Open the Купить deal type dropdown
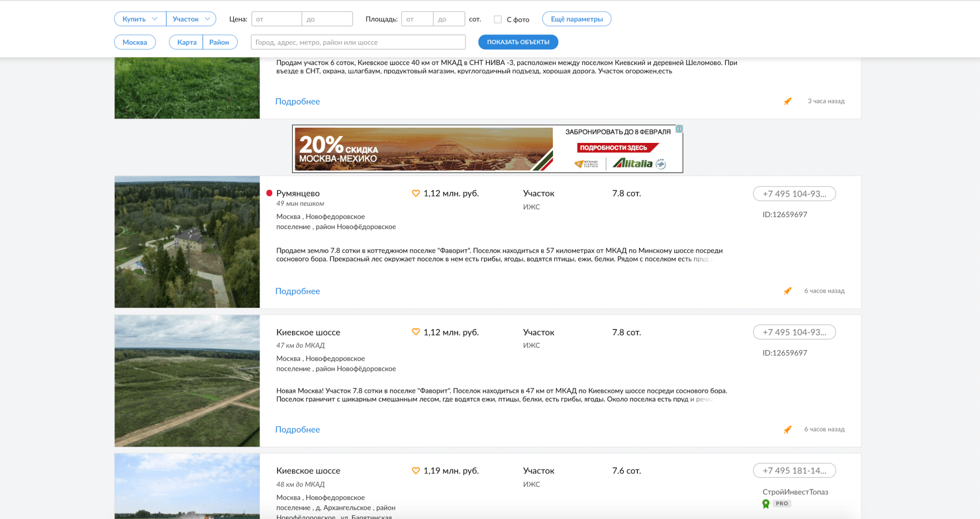Screen dimensions: 980x519 140,19
